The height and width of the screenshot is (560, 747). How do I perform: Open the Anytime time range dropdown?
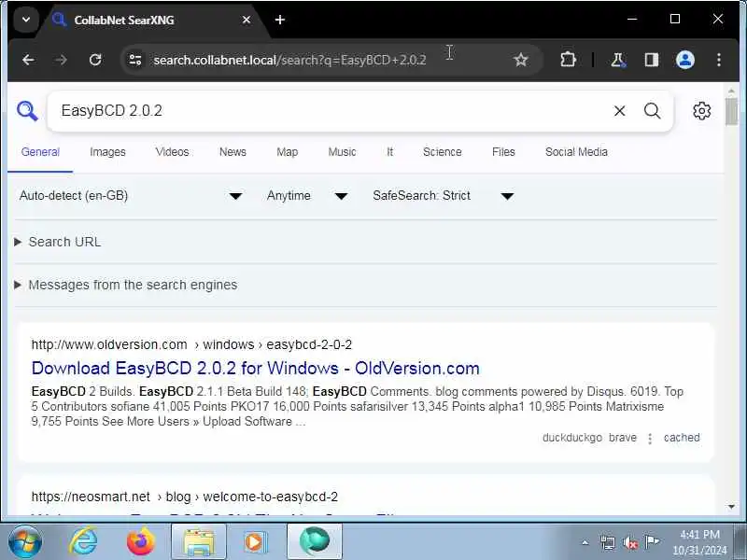coord(307,196)
